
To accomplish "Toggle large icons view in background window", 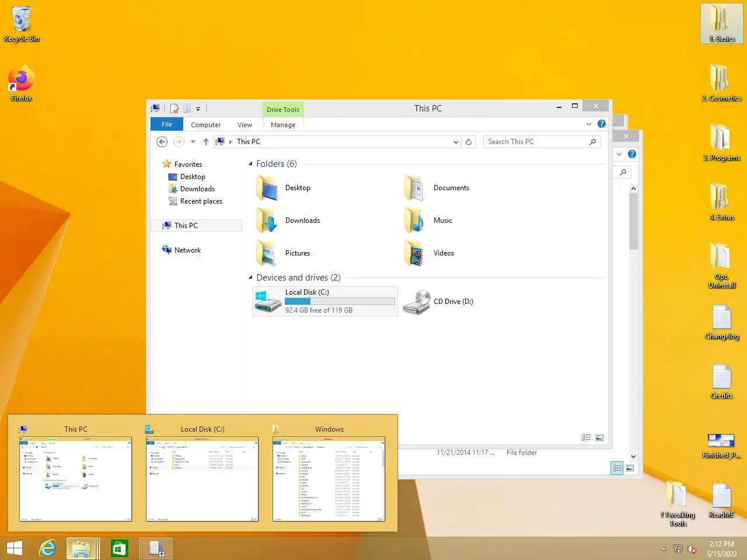I will point(630,468).
